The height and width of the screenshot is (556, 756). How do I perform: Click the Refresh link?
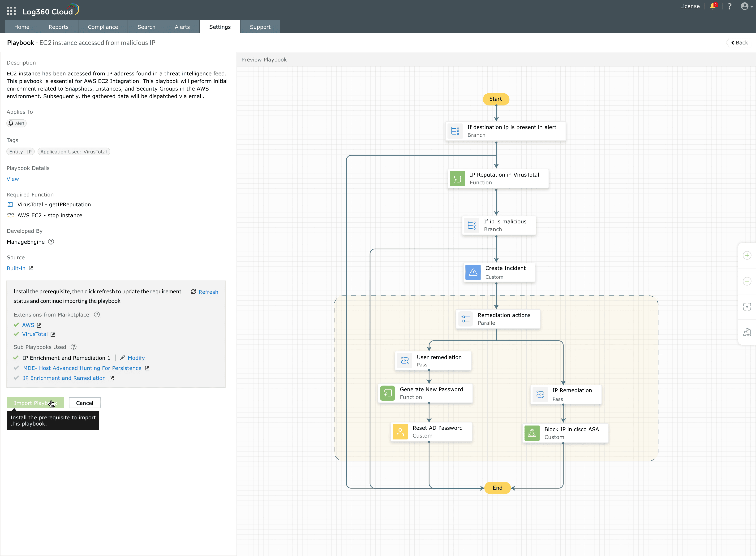pyautogui.click(x=208, y=292)
